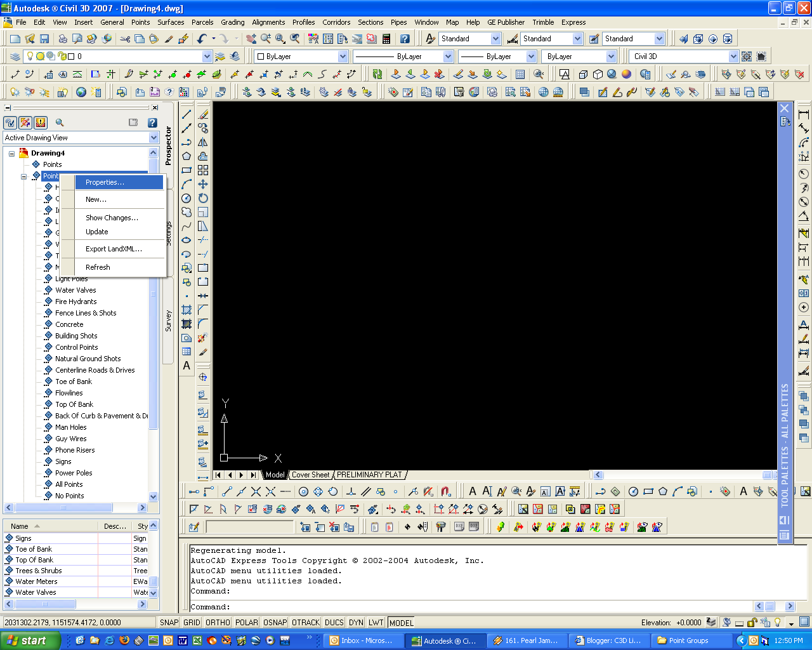Open the text style Standard dropdown
The image size is (812, 650).
496,39
